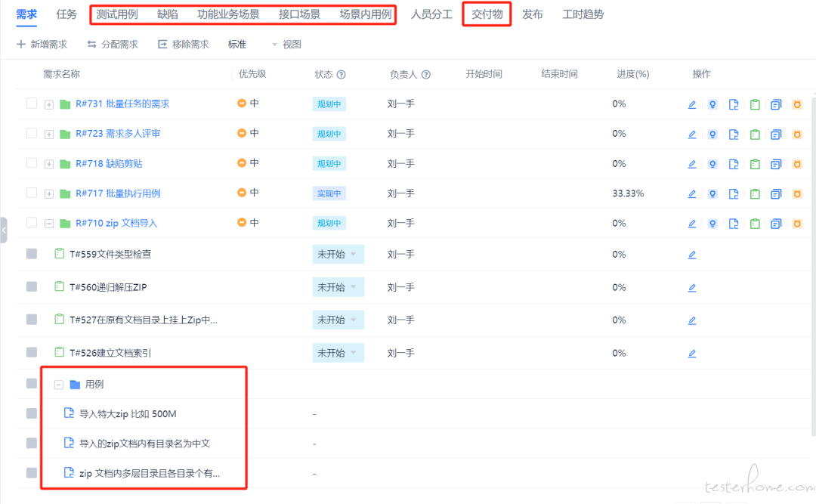This screenshot has height=504, width=816.
Task: Click the left sidebar collapse handle
Action: [x=4, y=230]
